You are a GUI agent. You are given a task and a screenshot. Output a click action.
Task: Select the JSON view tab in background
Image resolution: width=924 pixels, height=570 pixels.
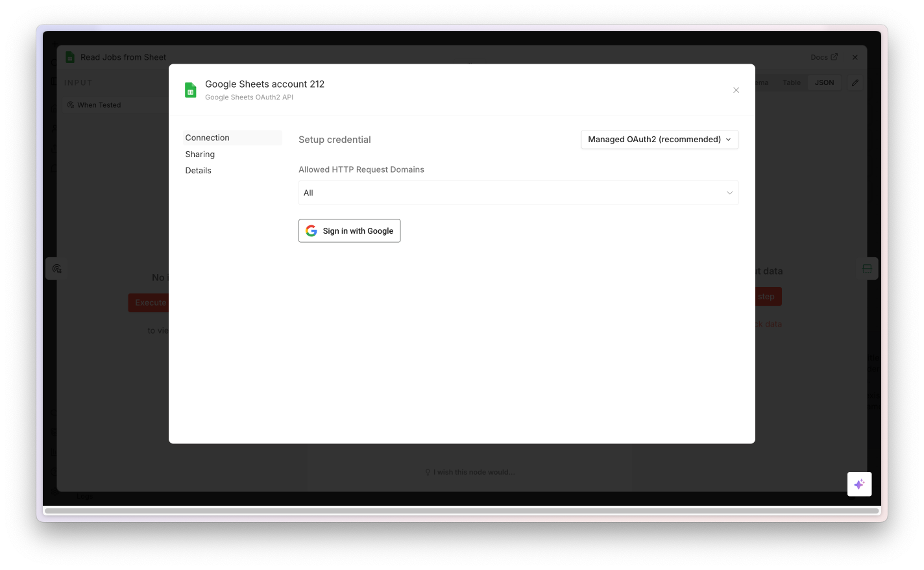(x=825, y=82)
